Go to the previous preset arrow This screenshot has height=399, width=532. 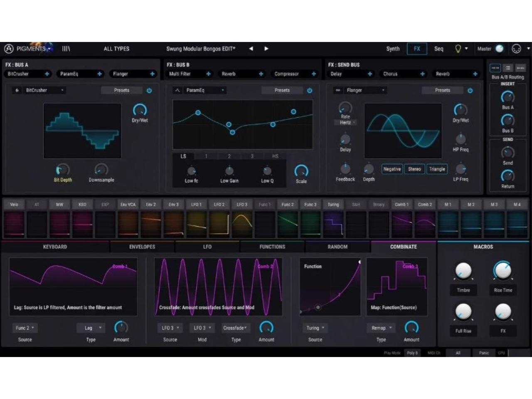pos(251,49)
